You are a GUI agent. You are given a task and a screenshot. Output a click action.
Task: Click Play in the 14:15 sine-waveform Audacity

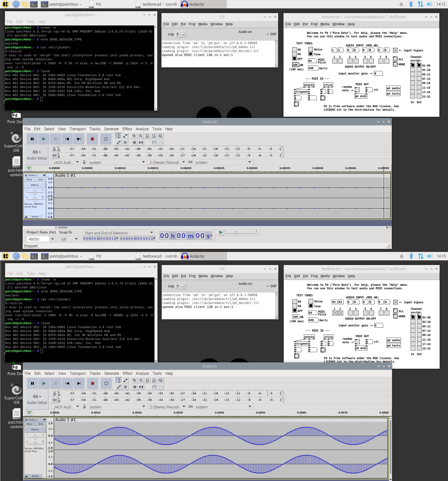coord(44,383)
